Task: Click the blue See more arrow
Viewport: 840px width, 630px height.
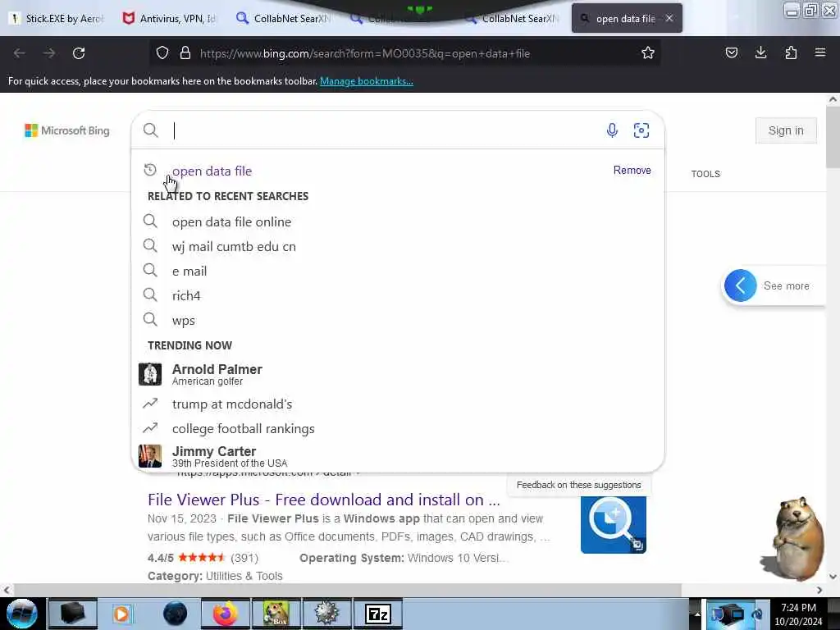Action: 741,285
